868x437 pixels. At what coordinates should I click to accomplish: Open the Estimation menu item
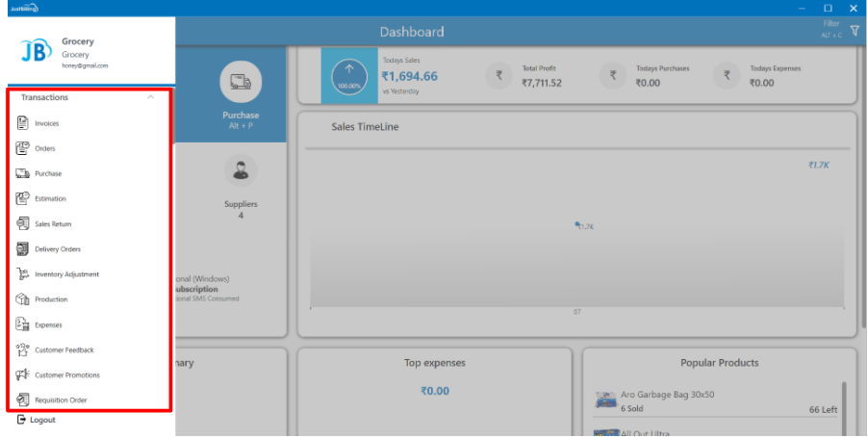(x=50, y=199)
